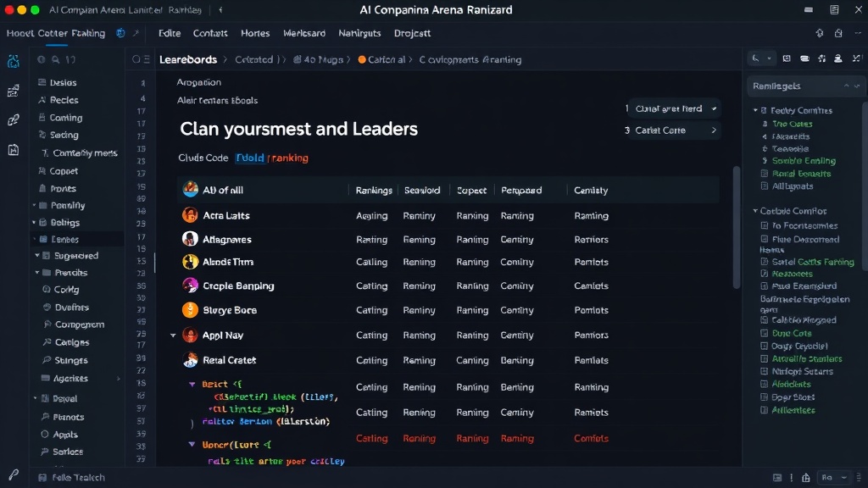The height and width of the screenshot is (488, 868).
Task: Collapse the Sugecred folder
Action: [x=37, y=256]
